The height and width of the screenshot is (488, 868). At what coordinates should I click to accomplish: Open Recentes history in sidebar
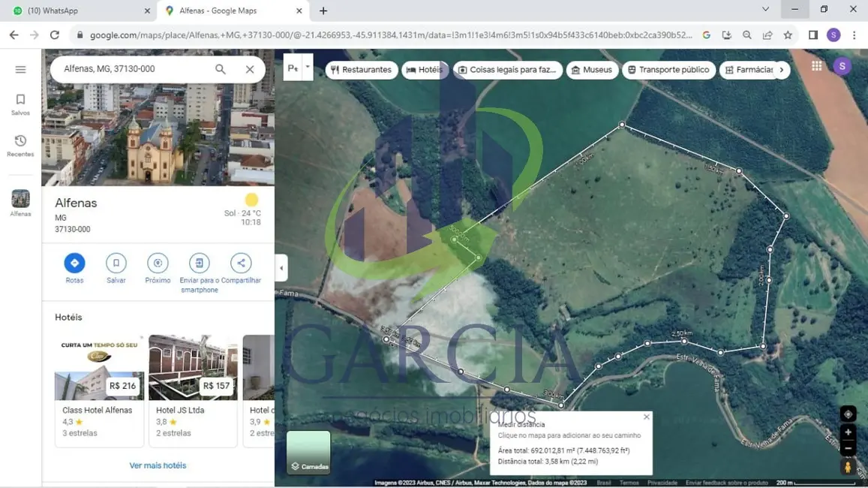click(20, 146)
